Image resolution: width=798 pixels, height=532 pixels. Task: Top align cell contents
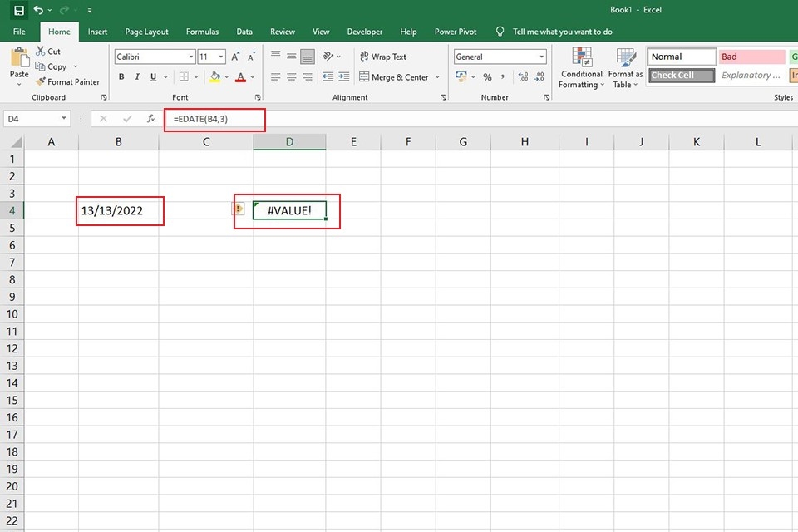tap(275, 54)
